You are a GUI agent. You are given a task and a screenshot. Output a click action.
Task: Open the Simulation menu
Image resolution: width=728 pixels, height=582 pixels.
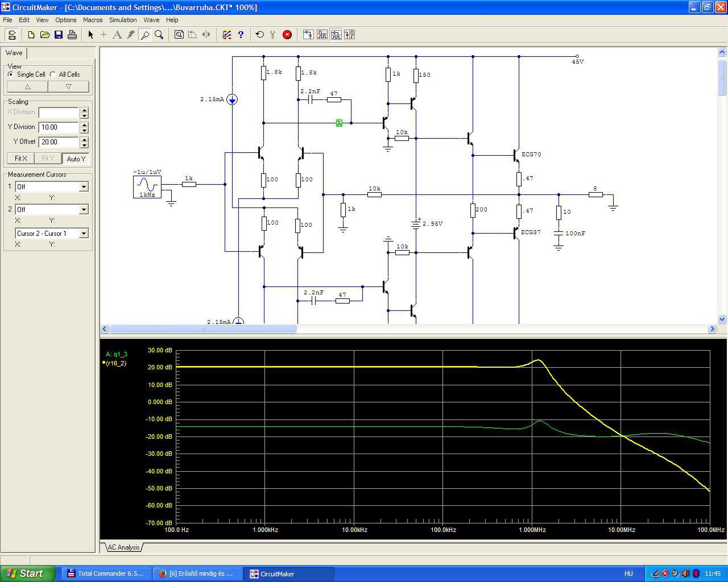[x=123, y=20]
